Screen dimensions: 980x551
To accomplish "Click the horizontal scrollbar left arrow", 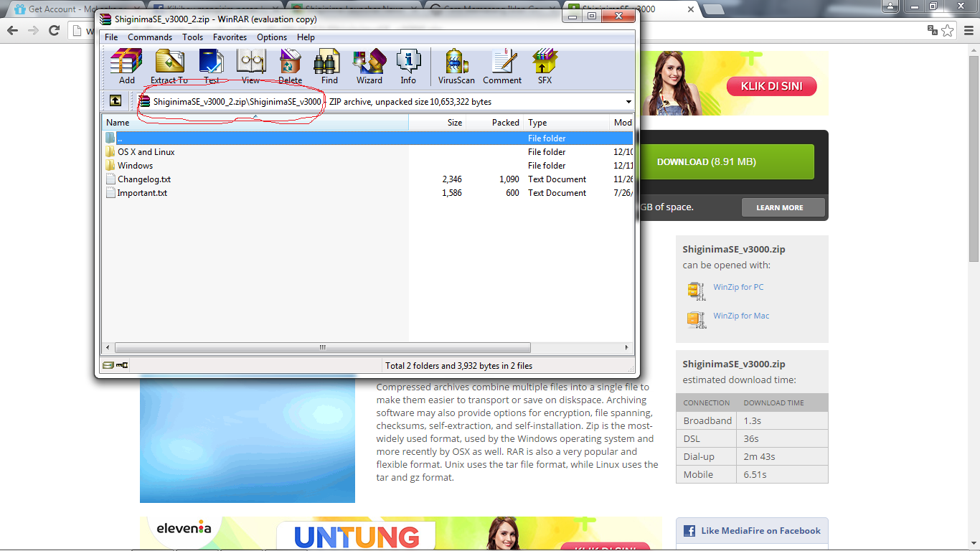I will click(108, 347).
